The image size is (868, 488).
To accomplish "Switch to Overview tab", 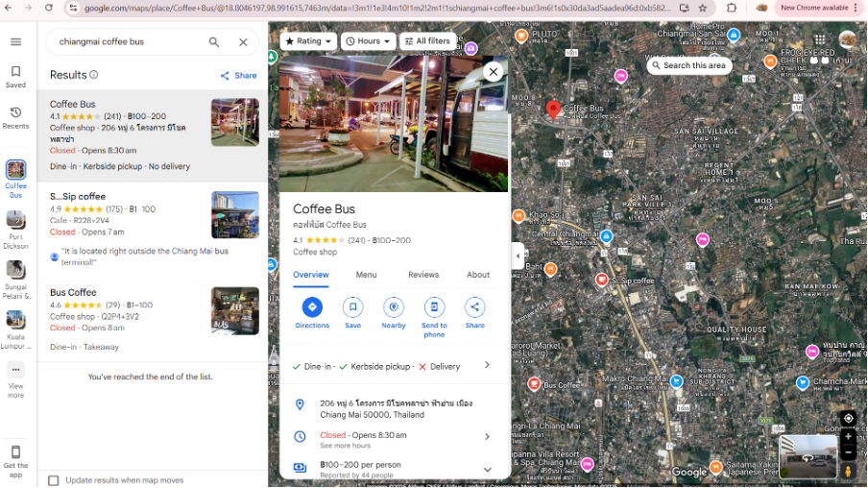I will pyautogui.click(x=310, y=275).
